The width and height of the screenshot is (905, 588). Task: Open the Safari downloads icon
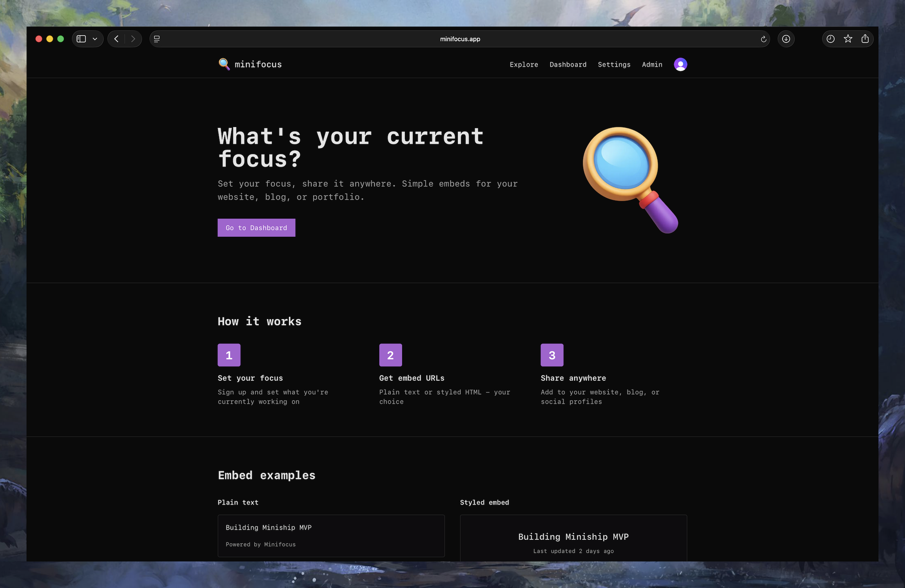[786, 39]
